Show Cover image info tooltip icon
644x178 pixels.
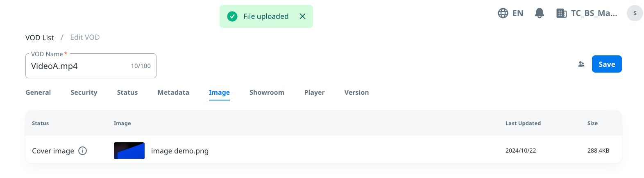[83, 151]
